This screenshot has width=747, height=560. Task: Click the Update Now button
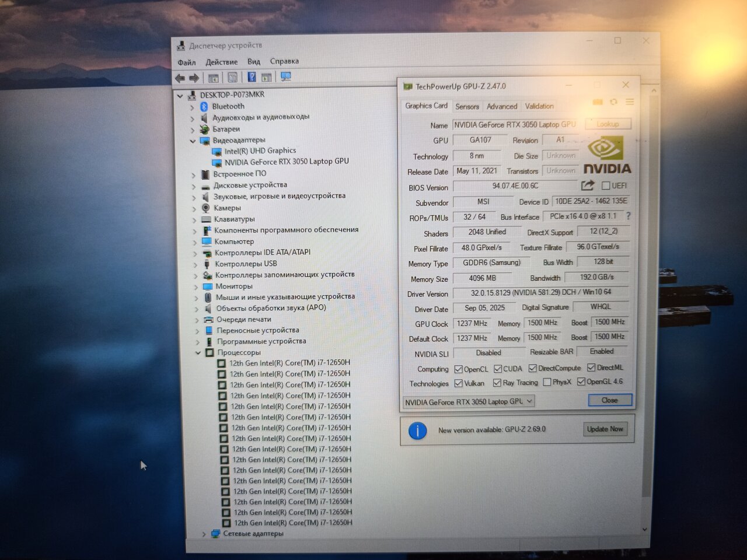click(x=605, y=429)
